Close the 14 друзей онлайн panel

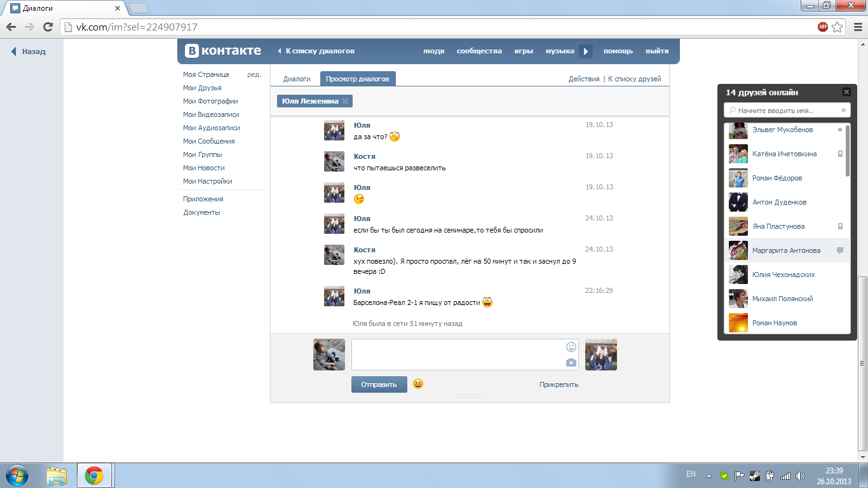point(846,92)
